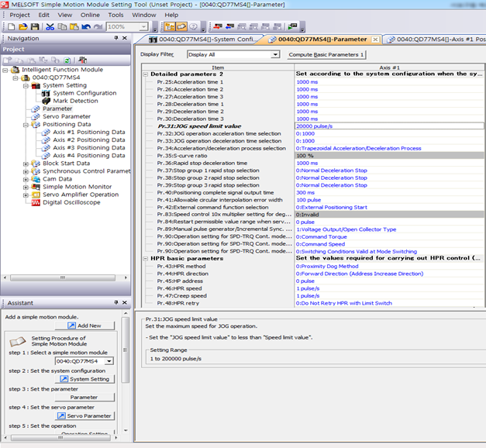The image size is (486, 448).
Task: Open the Help menu
Action: (x=171, y=15)
